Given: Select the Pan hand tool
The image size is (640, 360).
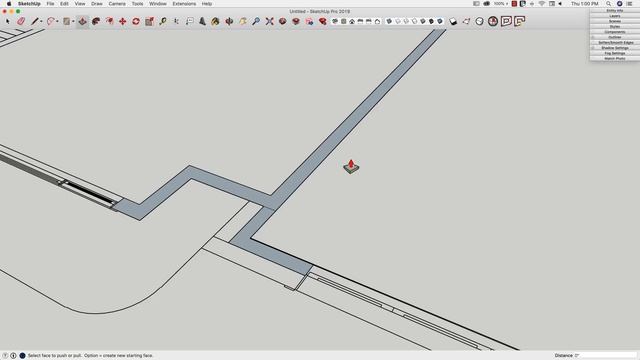Looking at the screenshot, I should [x=243, y=21].
